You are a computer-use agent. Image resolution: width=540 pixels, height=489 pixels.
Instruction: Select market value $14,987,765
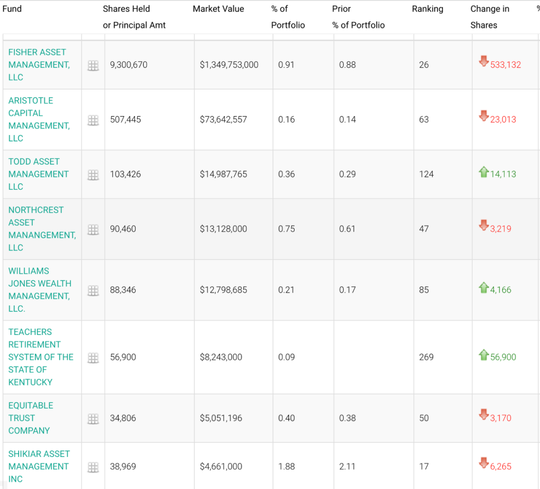click(x=223, y=174)
